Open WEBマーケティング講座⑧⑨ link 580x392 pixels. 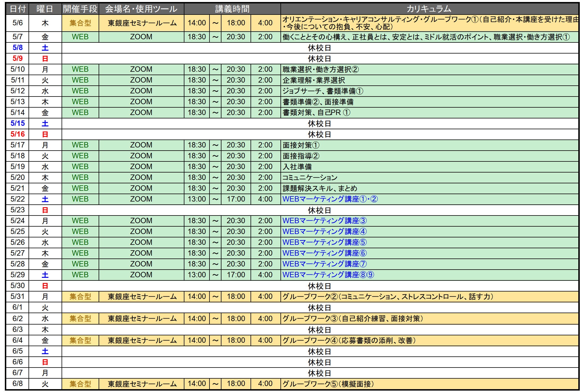pyautogui.click(x=328, y=275)
